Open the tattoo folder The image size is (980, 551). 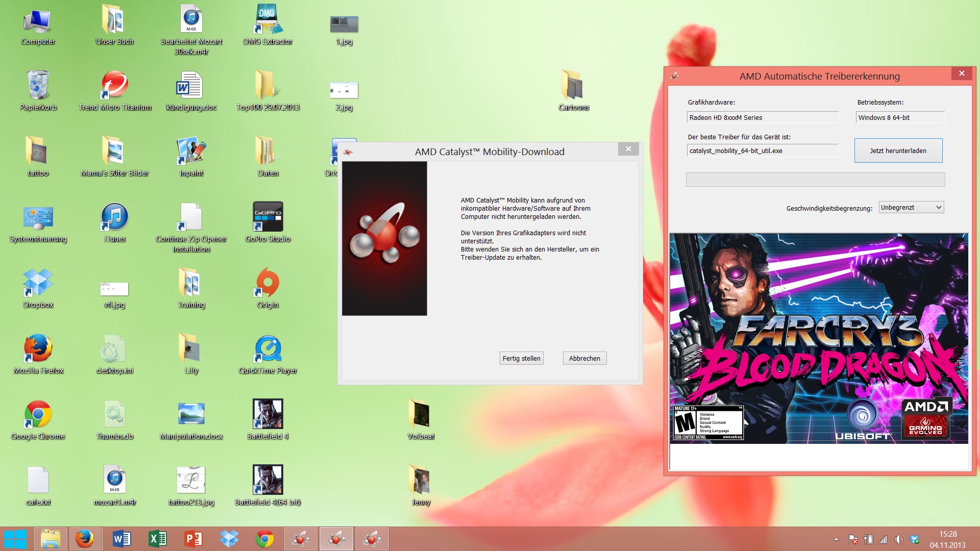[x=38, y=157]
